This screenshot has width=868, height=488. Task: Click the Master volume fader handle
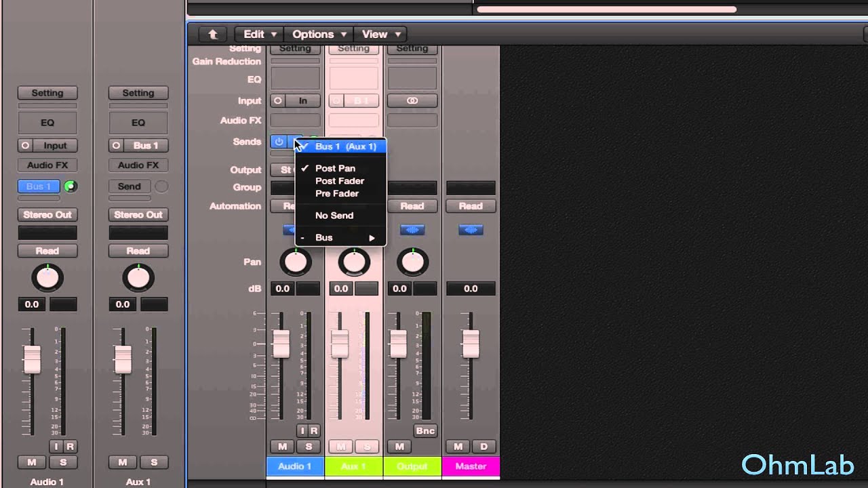point(471,344)
